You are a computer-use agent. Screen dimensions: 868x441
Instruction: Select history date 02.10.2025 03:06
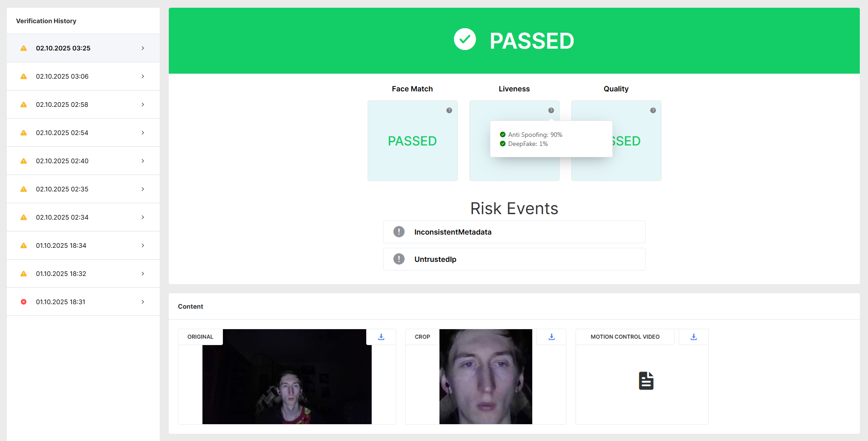tap(62, 76)
